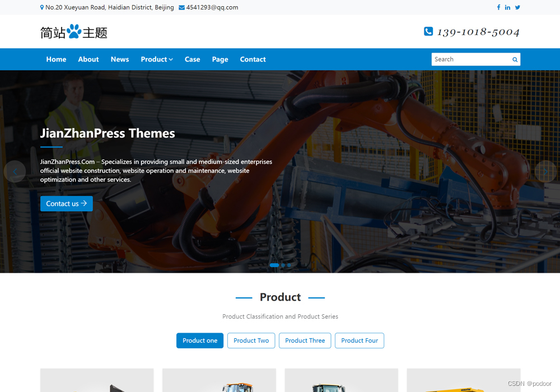Viewport: 560px width, 392px height.
Task: Select the Product Three tab
Action: click(305, 340)
